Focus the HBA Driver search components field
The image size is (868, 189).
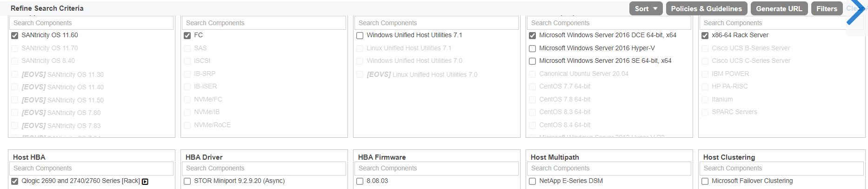264,168
